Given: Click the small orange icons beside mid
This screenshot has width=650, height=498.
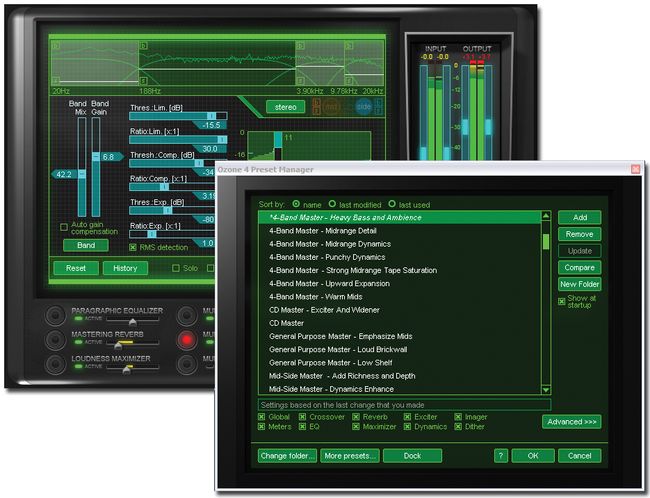Looking at the screenshot, I should click(316, 107).
